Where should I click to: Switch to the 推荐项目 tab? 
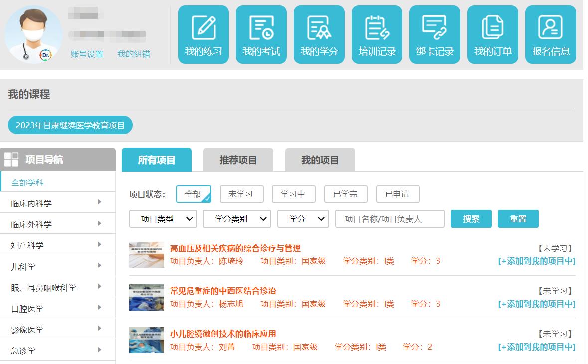click(x=238, y=160)
